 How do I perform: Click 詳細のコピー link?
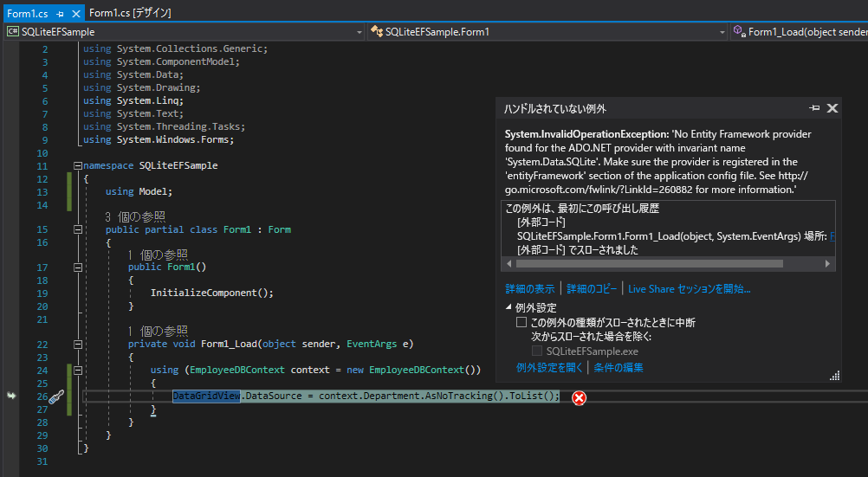[591, 289]
